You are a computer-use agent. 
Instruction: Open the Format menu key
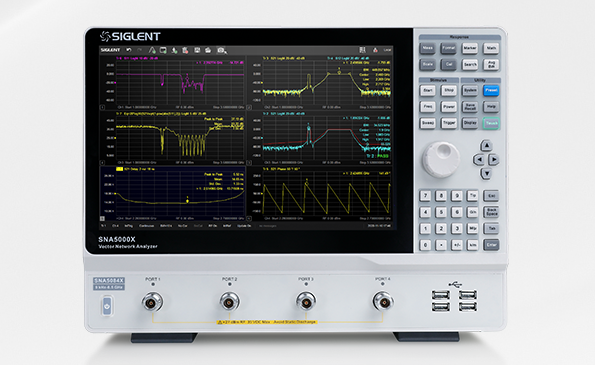pyautogui.click(x=449, y=48)
